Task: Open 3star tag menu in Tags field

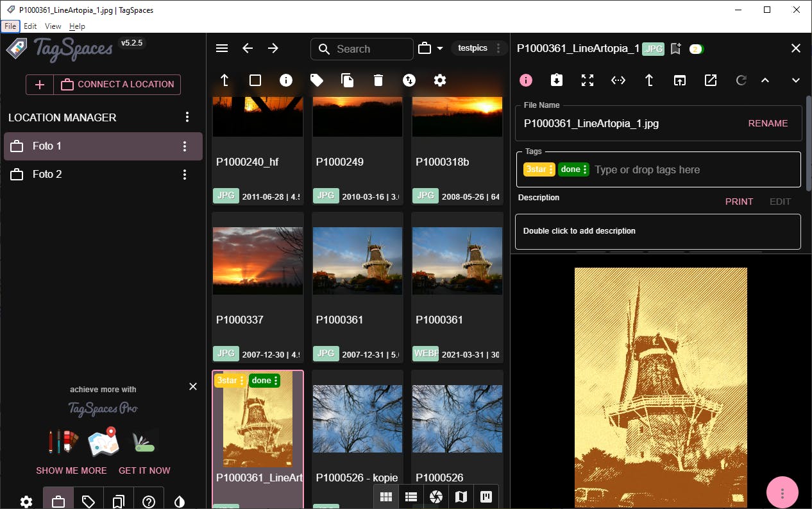Action: coord(552,169)
